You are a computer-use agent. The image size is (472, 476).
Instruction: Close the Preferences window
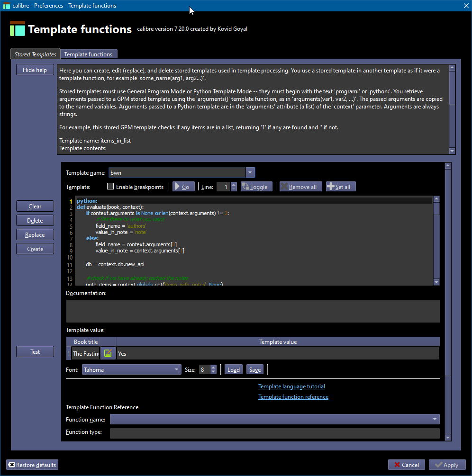466,6
